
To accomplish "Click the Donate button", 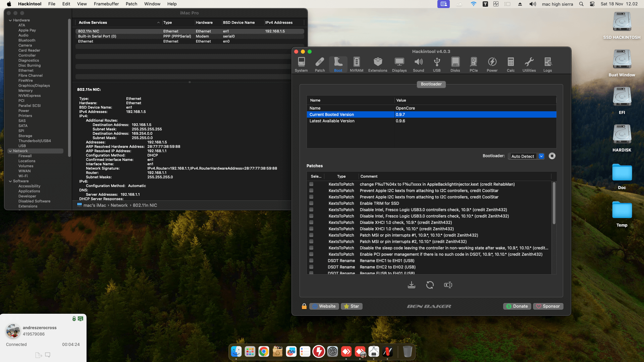I will tap(517, 306).
